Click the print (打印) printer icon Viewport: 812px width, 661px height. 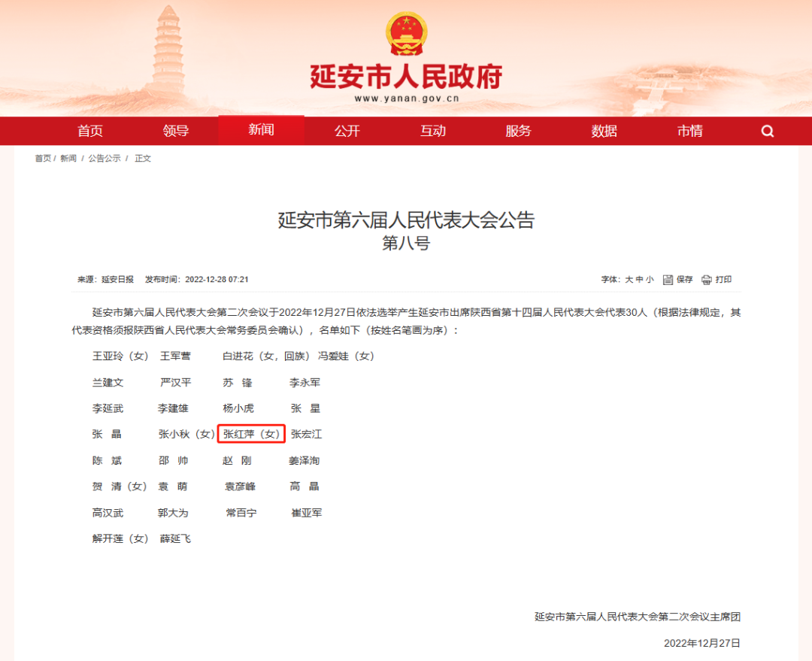pyautogui.click(x=707, y=280)
